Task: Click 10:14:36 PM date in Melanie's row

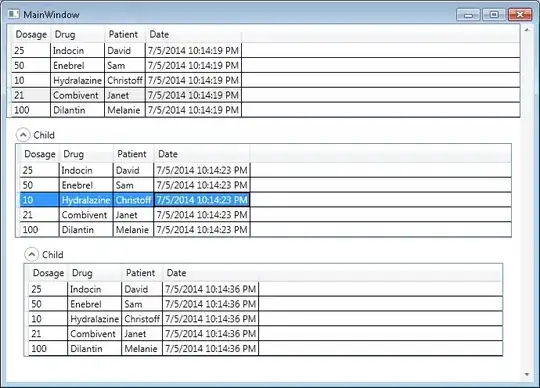Action: click(x=211, y=348)
